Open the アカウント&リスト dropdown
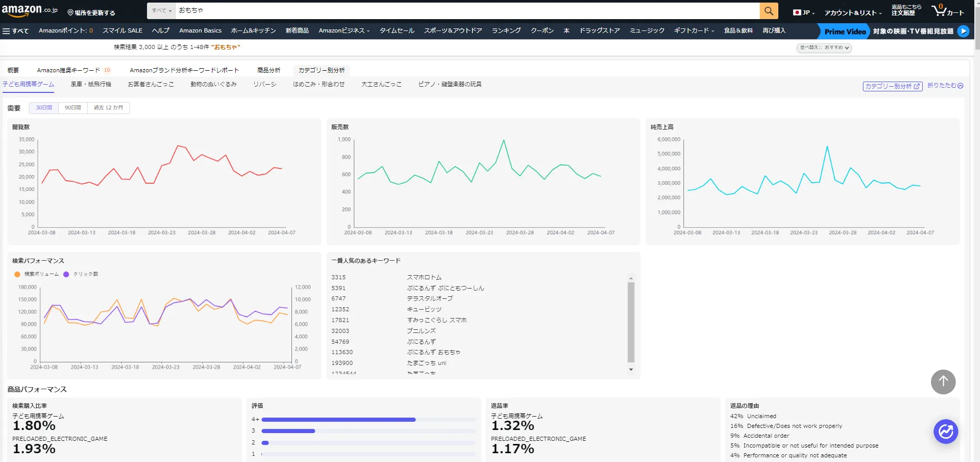This screenshot has width=980, height=462. [x=853, y=13]
